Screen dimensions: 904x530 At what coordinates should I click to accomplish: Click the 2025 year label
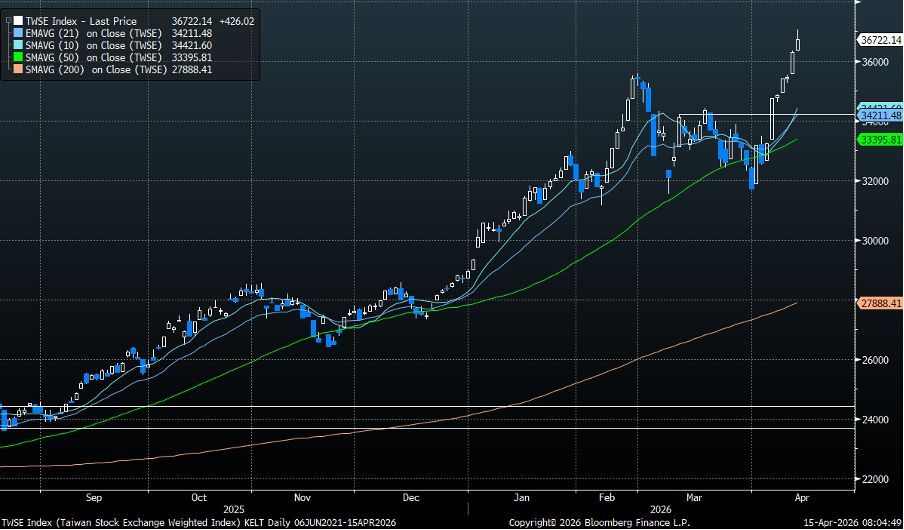point(233,510)
